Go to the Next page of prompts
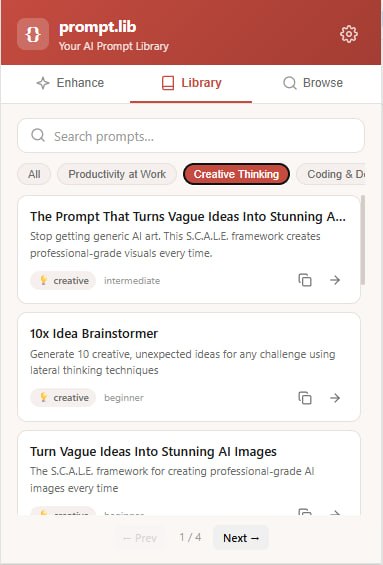This screenshot has height=565, width=383. [241, 538]
